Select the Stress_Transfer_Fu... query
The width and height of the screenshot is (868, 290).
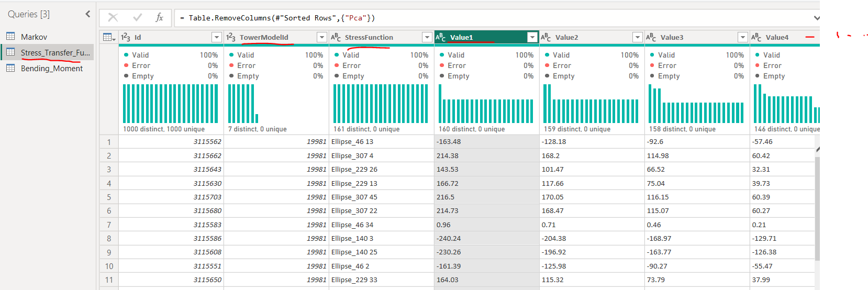pyautogui.click(x=47, y=52)
